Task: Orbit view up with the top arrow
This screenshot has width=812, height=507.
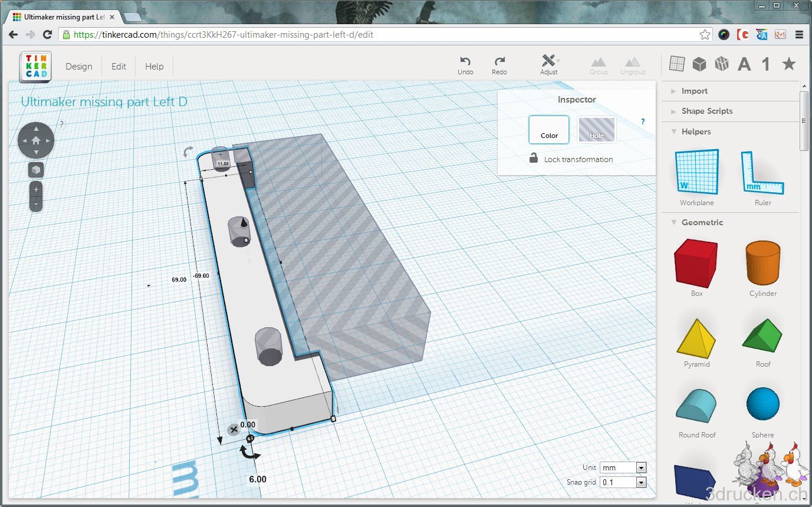Action: (36, 128)
